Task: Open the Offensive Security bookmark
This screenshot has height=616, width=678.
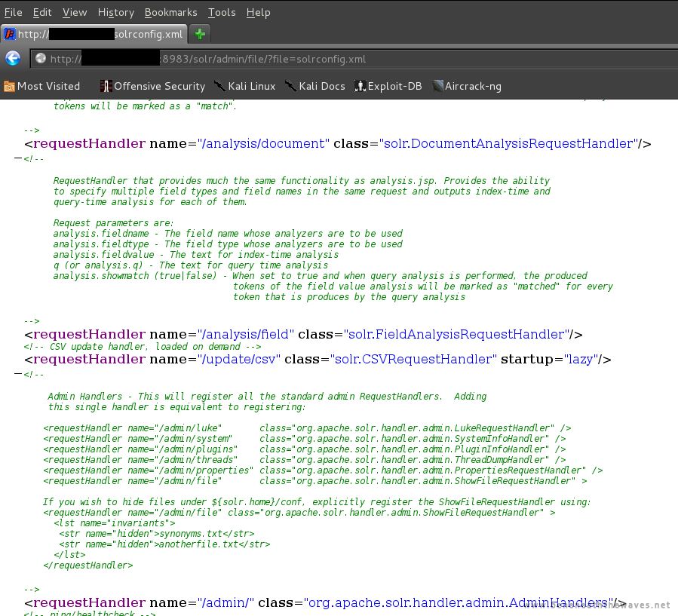Action: (152, 87)
